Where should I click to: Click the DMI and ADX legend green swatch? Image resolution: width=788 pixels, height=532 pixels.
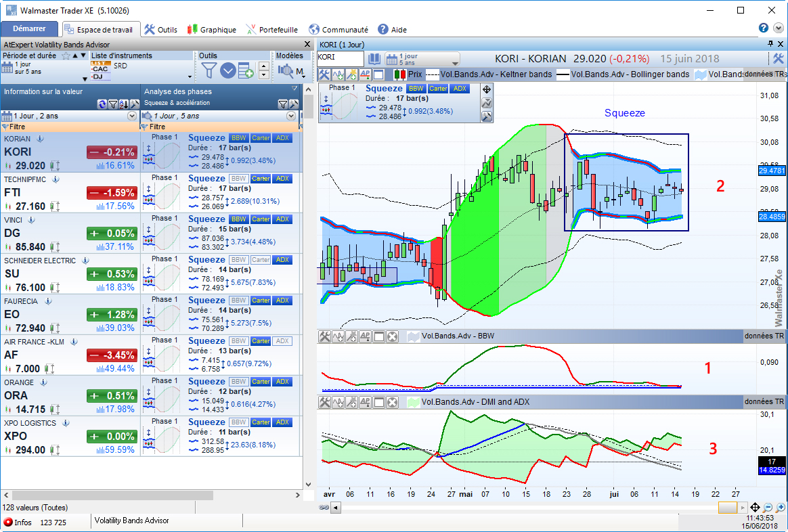pyautogui.click(x=412, y=402)
